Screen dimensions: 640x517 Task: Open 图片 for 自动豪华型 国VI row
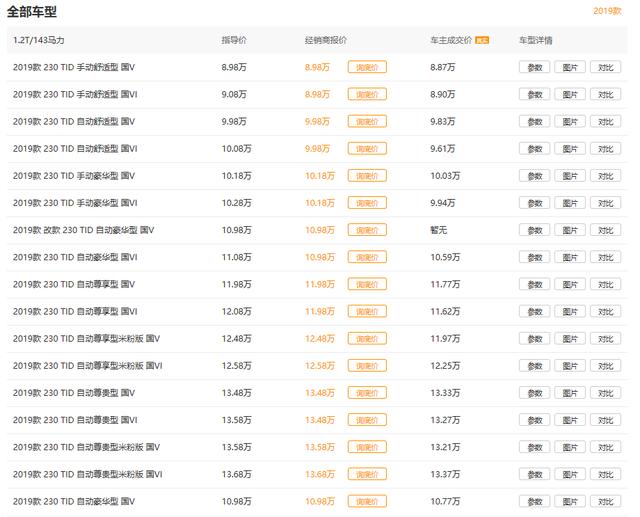click(x=570, y=257)
